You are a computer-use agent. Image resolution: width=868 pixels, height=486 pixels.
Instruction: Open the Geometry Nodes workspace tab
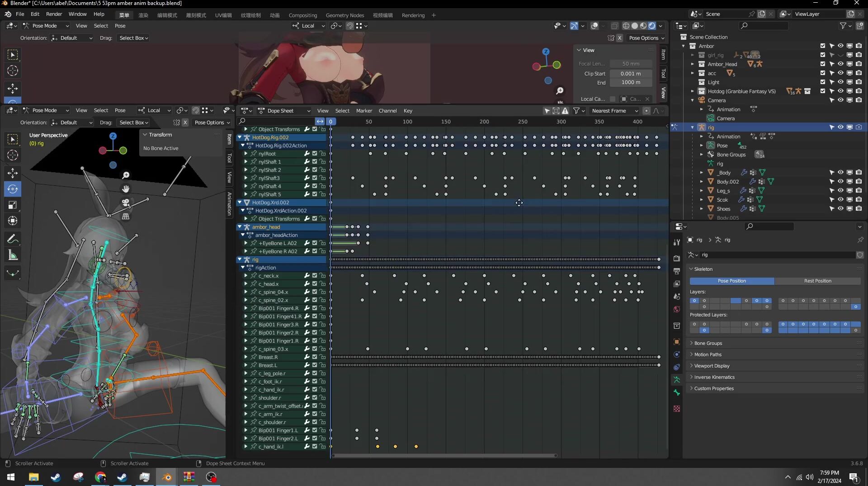tap(344, 15)
